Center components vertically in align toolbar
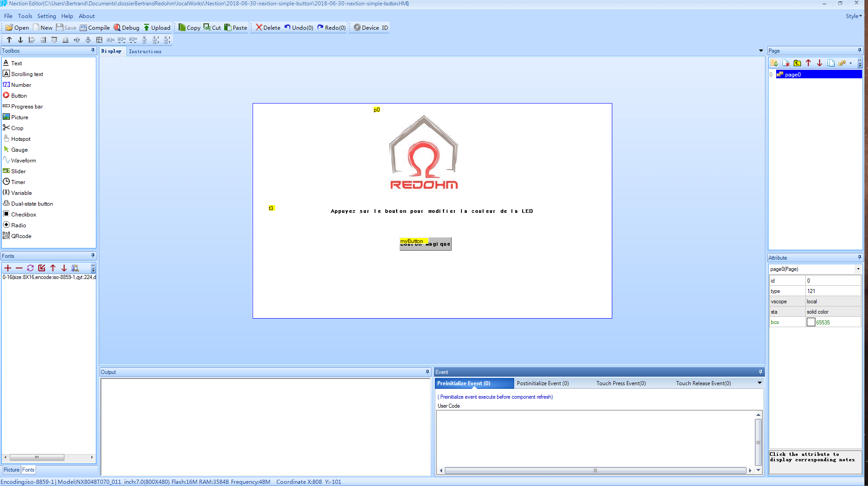The width and height of the screenshot is (868, 486). pyautogui.click(x=88, y=40)
